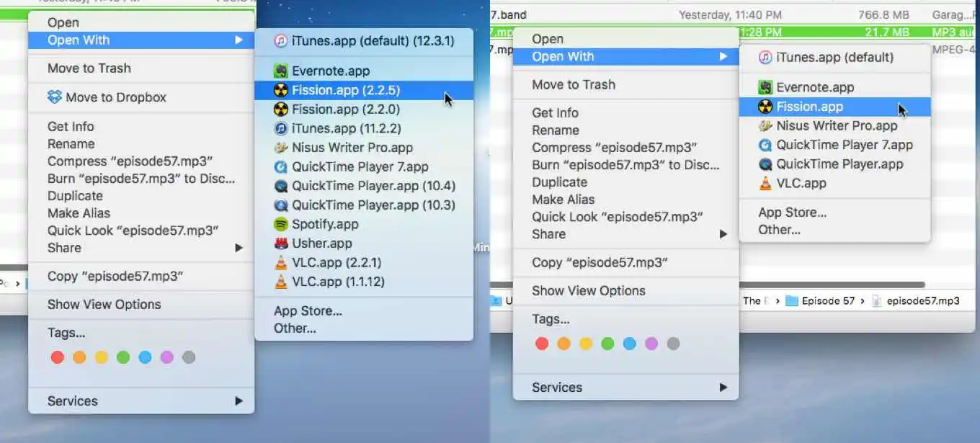Screen dimensions: 980x443
Task: Click Fission icon next to Fission.app (2.2.5)
Action: coord(281,90)
